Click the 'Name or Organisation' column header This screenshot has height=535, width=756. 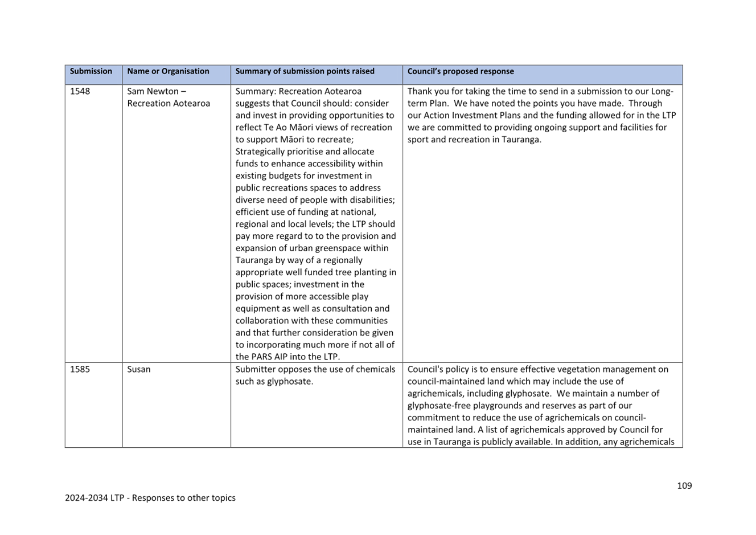pos(168,72)
